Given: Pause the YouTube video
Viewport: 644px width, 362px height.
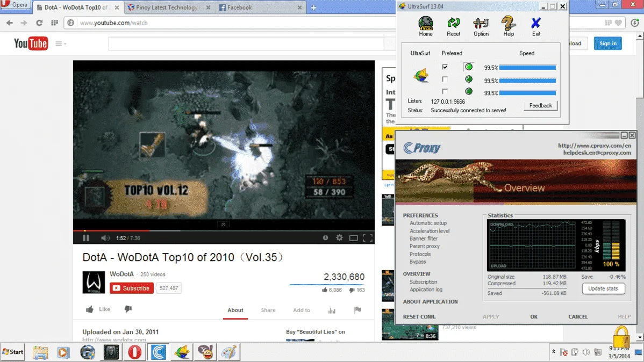Looking at the screenshot, I should (86, 237).
